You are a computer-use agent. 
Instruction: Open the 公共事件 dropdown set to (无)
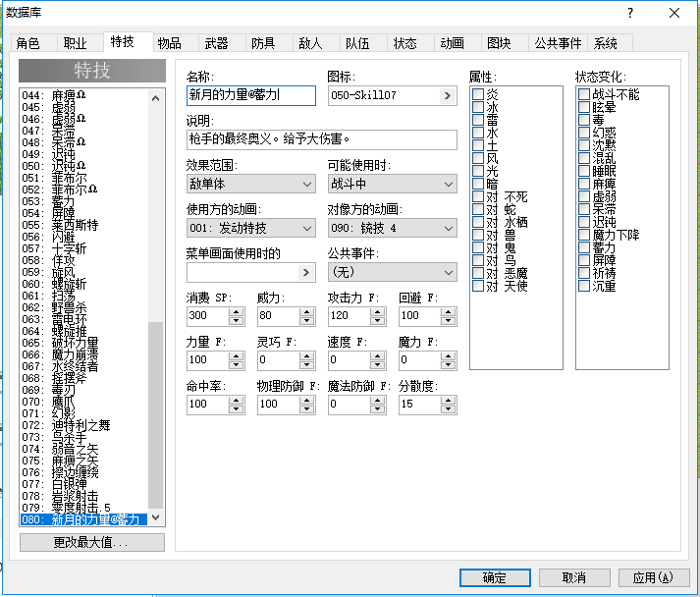(x=393, y=272)
